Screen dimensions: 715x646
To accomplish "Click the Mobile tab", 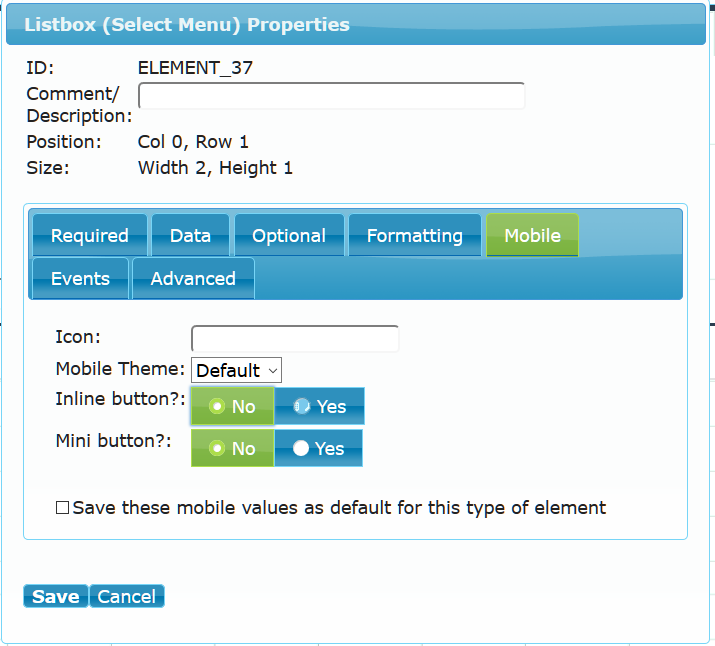I will click(x=532, y=235).
